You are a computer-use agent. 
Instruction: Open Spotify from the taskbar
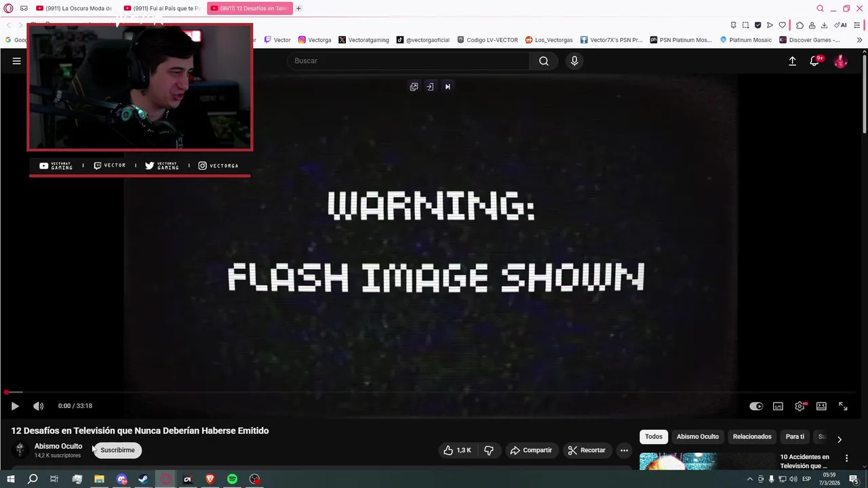232,479
